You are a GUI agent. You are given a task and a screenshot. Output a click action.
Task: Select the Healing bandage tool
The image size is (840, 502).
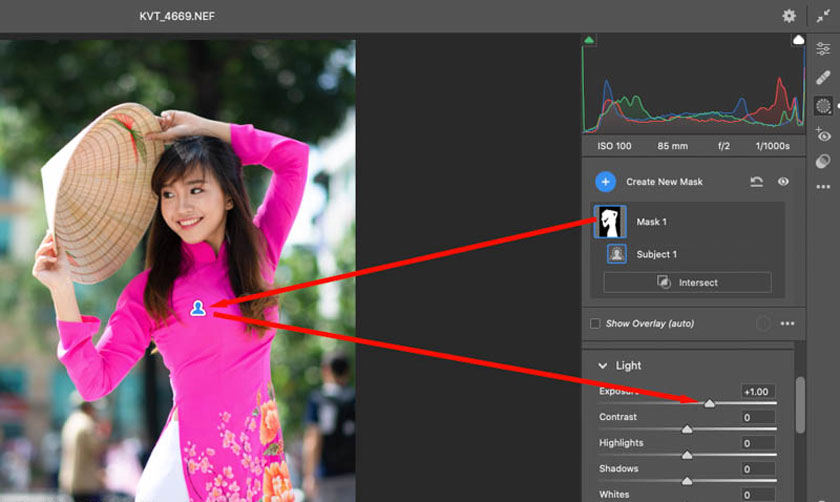coord(823,77)
